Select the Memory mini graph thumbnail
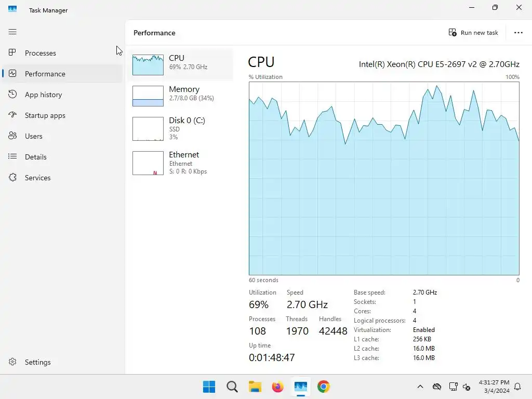This screenshot has height=399, width=532. click(148, 96)
